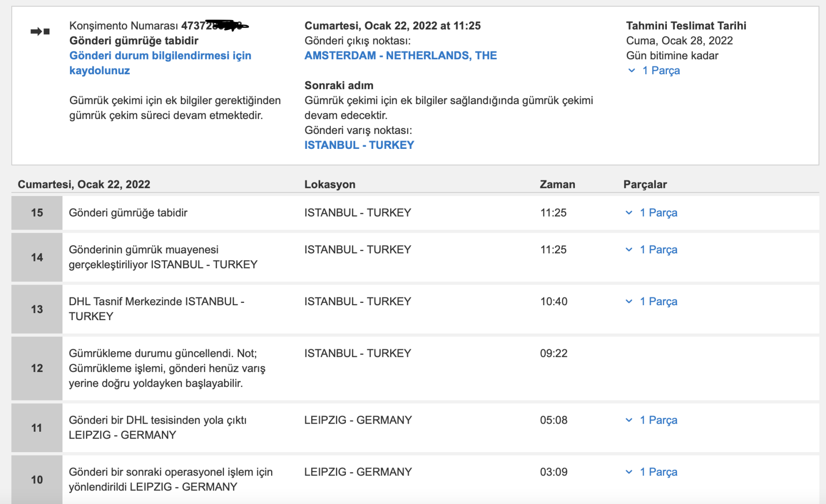Select step number 15 cell

click(x=37, y=213)
